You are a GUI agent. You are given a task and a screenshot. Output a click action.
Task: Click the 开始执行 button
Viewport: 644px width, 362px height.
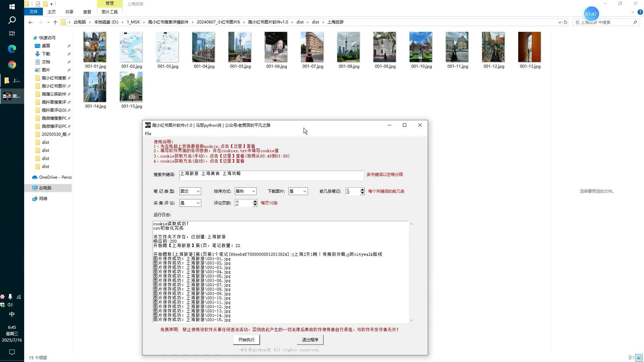[247, 340]
